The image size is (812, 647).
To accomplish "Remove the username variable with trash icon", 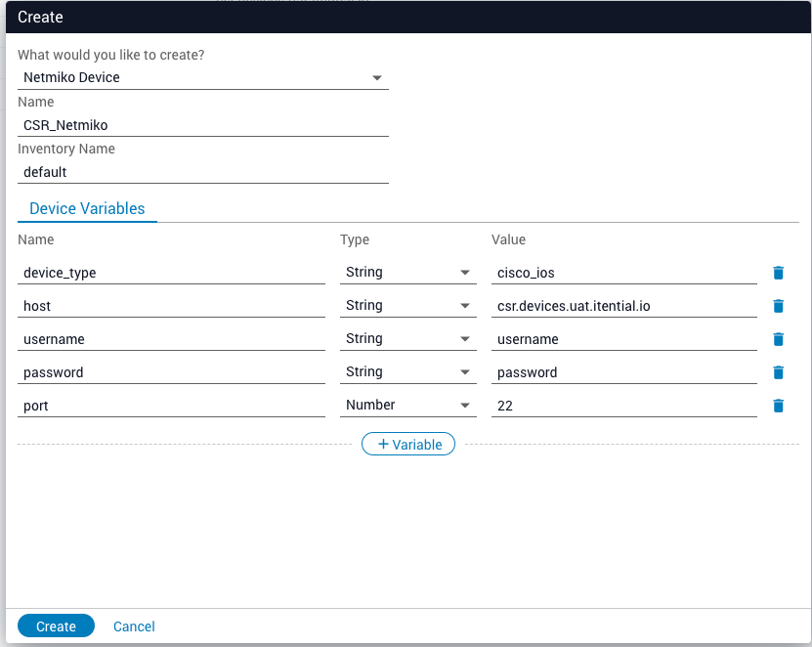I will 778,339.
